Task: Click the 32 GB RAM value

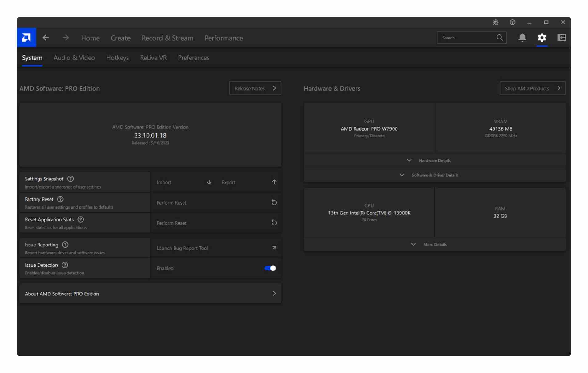Action: 500,216
